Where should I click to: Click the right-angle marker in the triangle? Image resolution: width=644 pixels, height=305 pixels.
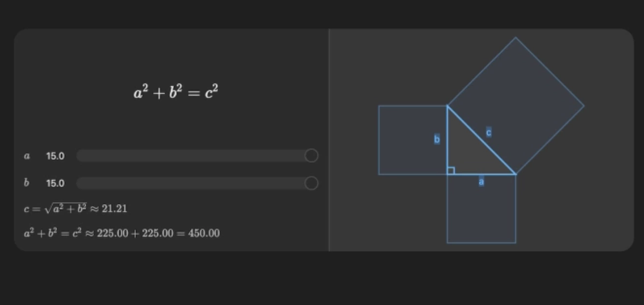tap(451, 171)
